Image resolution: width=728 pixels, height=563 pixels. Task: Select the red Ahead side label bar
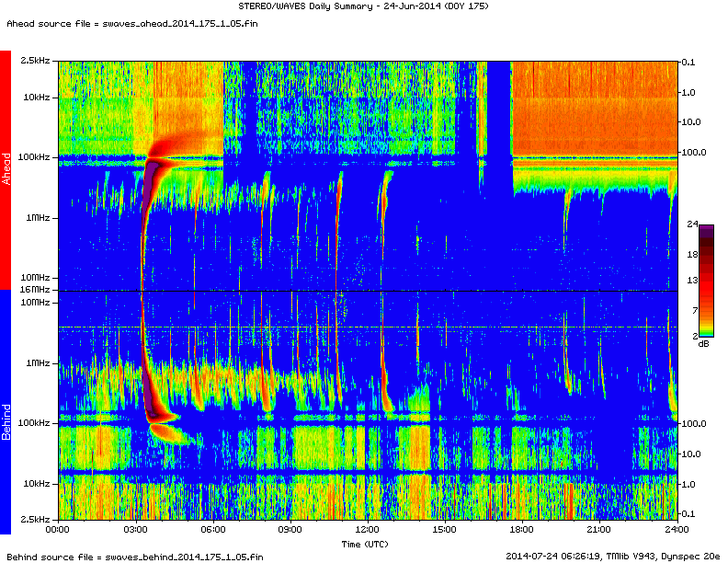click(x=6, y=169)
